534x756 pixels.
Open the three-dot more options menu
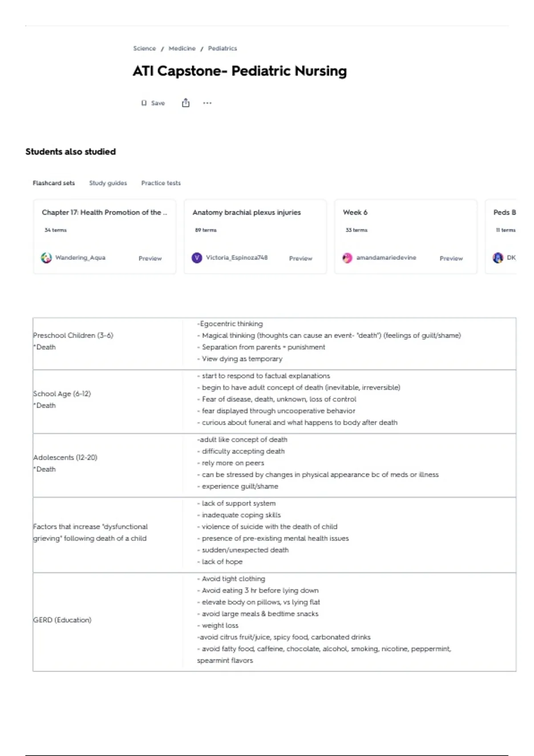(207, 103)
